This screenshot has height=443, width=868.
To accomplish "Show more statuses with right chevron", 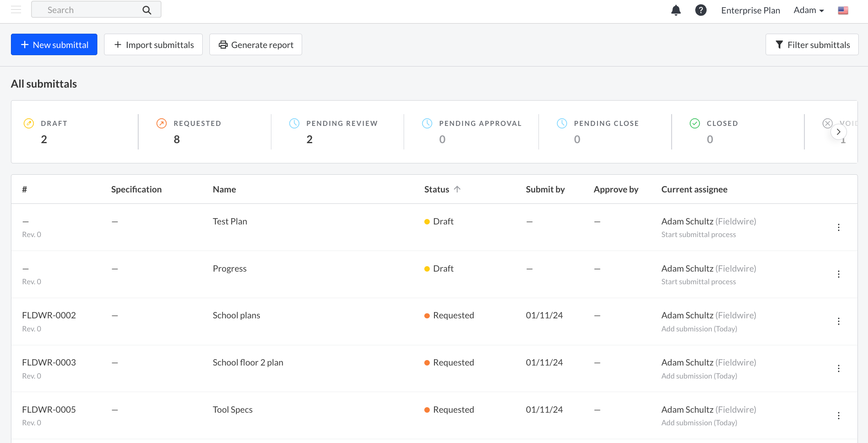I will [x=839, y=132].
